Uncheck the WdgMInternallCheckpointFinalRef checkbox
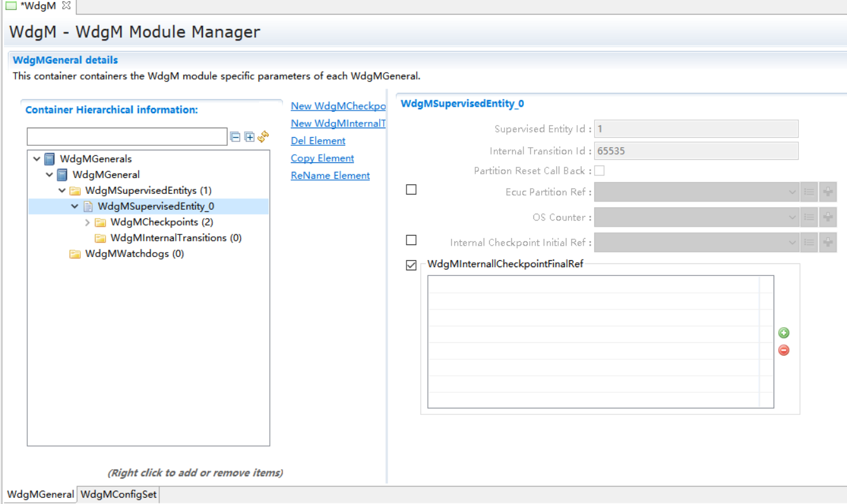 [x=411, y=265]
